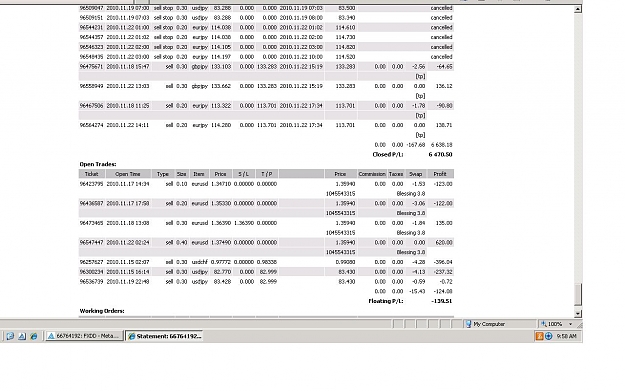Image resolution: width=625 pixels, height=391 pixels.
Task: Click cancelled order ticket 96509151
Action: coord(92,18)
